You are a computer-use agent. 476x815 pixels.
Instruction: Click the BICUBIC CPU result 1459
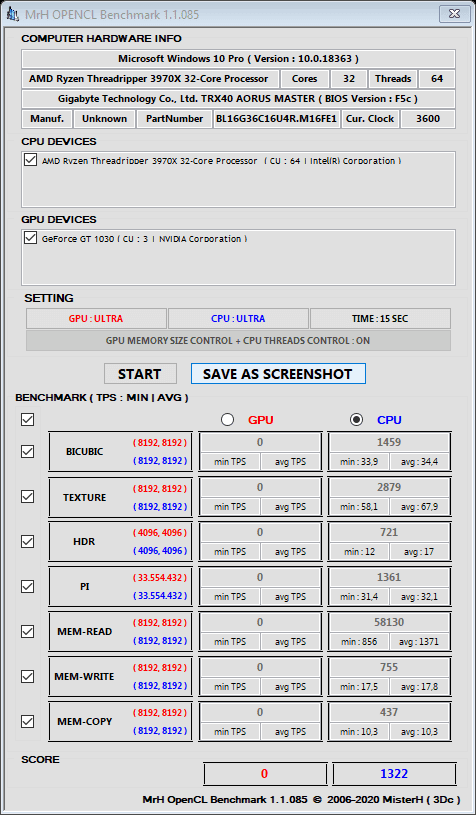(x=389, y=442)
